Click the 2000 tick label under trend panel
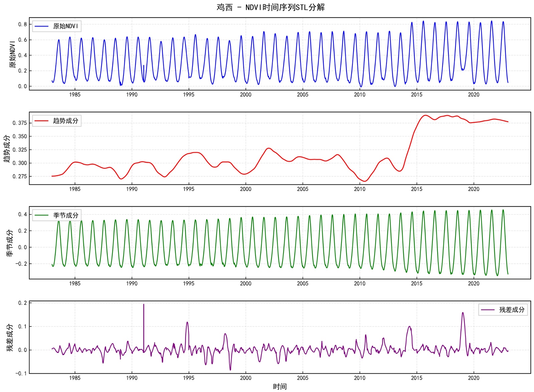The height and width of the screenshot is (392, 534). point(246,189)
